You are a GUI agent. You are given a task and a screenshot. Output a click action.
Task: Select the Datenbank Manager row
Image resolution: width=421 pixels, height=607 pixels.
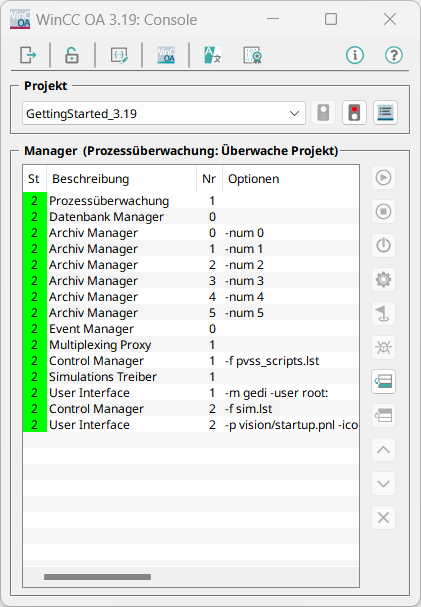(191, 216)
